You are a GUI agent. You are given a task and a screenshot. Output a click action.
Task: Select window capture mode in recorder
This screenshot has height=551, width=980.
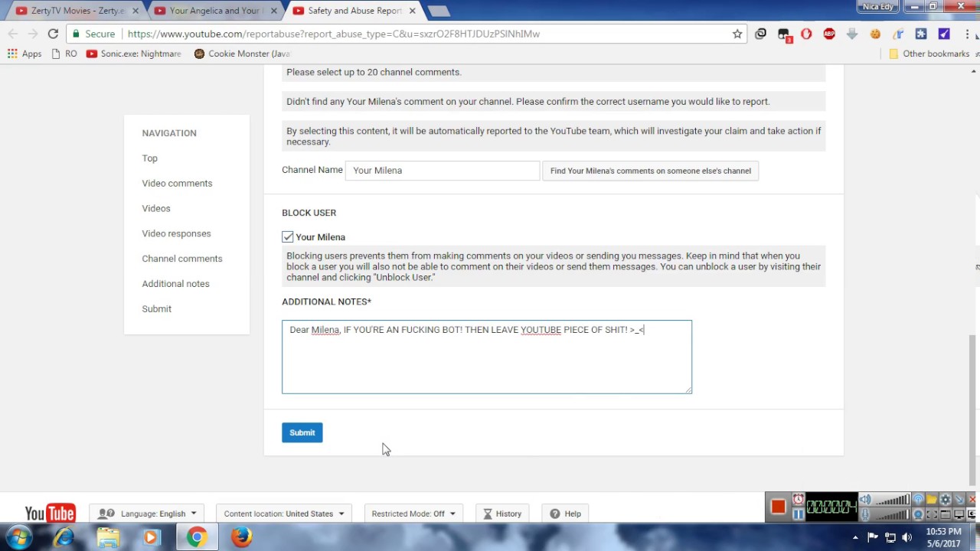(x=946, y=514)
